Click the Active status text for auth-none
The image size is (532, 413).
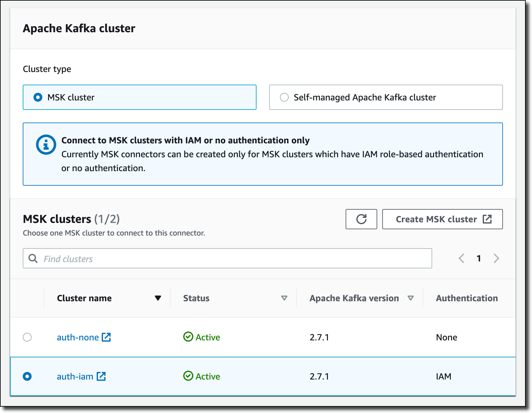click(x=208, y=337)
